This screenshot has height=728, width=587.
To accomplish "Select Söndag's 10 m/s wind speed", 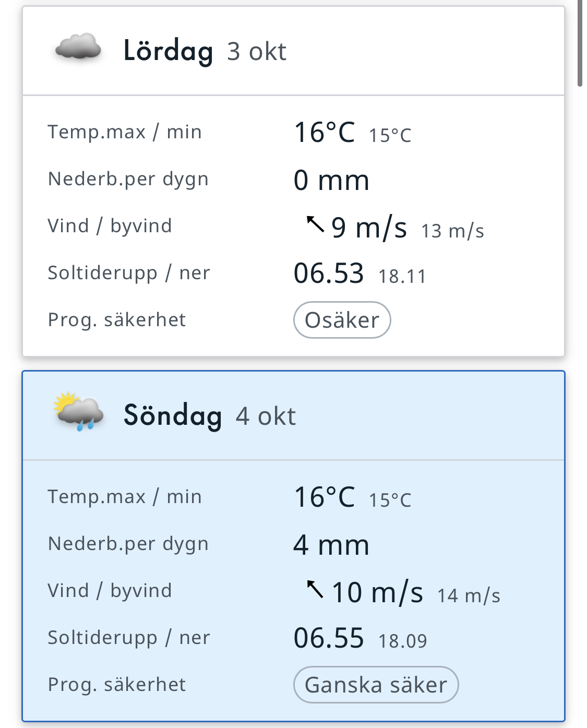I will pyautogui.click(x=377, y=592).
